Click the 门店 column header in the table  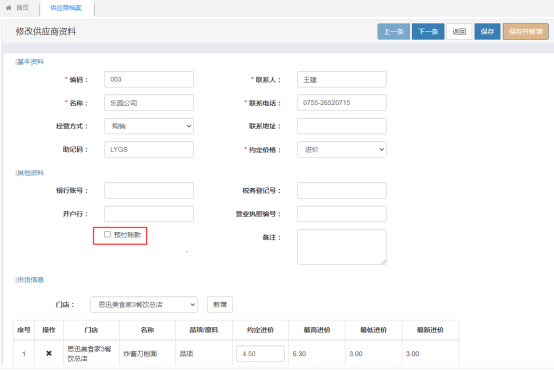coord(91,330)
